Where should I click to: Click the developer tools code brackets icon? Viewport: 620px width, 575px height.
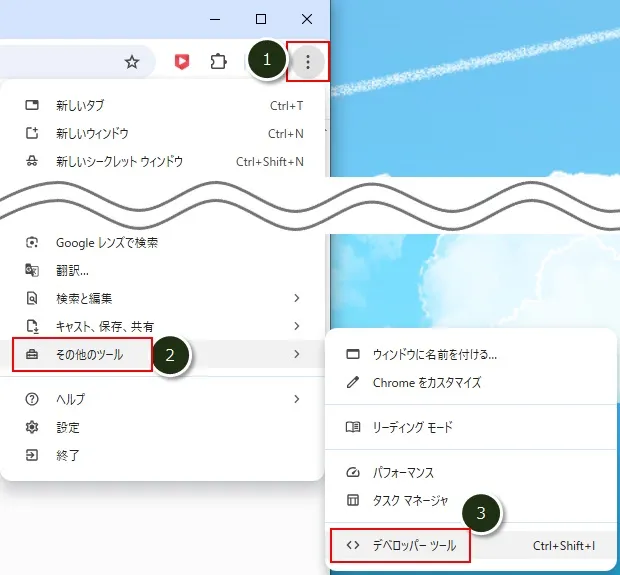click(352, 545)
